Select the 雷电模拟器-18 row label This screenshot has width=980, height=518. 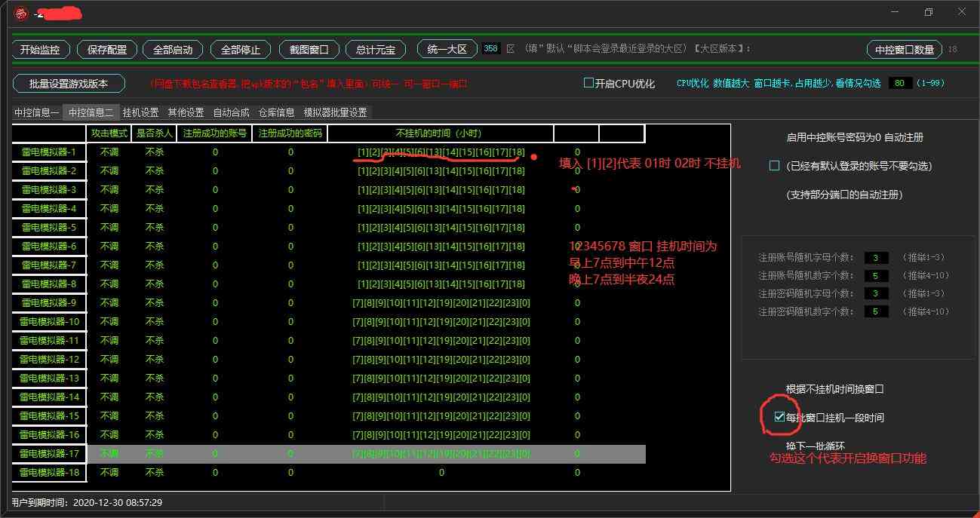coord(49,473)
